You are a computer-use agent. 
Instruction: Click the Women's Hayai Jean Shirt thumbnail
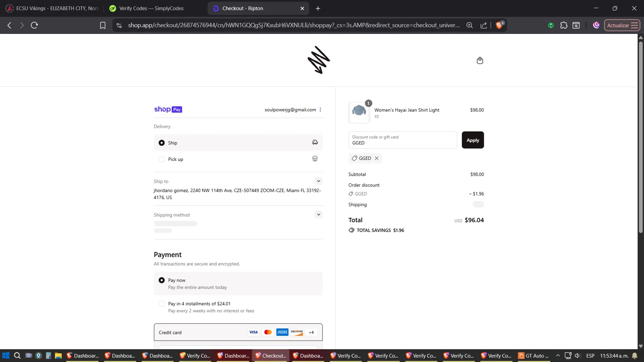[359, 112]
